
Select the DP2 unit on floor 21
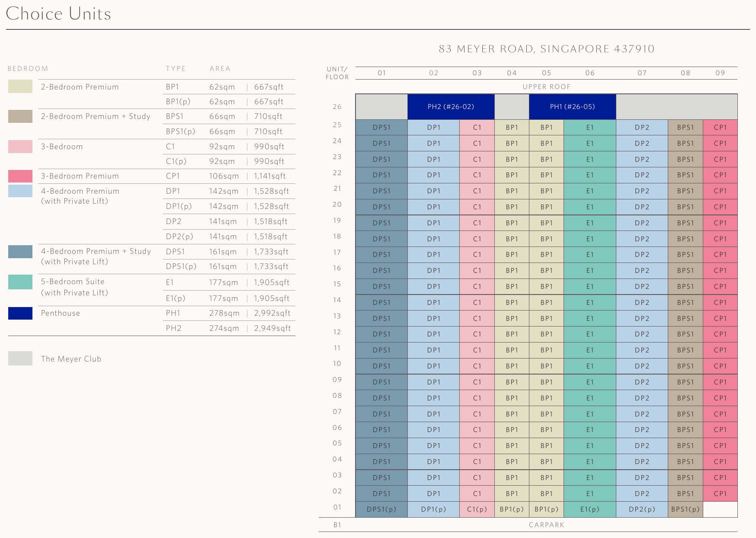pos(642,191)
